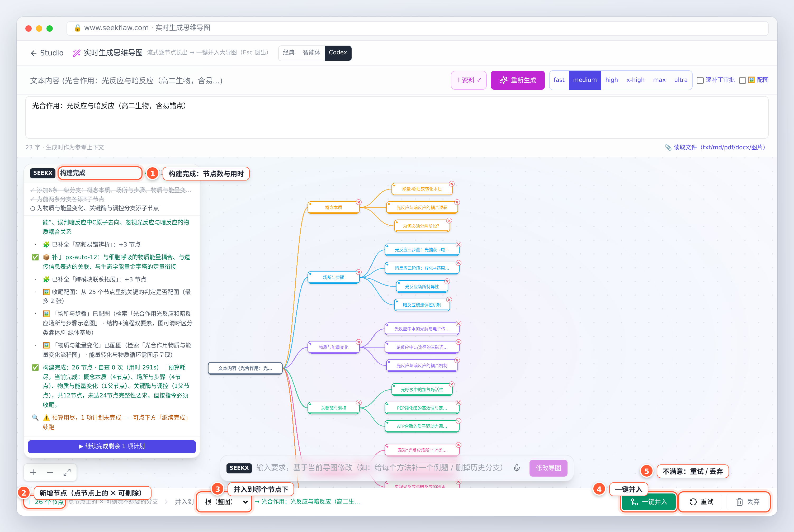Remove the 概念本质 node via its × icon
This screenshot has height=532, width=794.
pos(359,202)
